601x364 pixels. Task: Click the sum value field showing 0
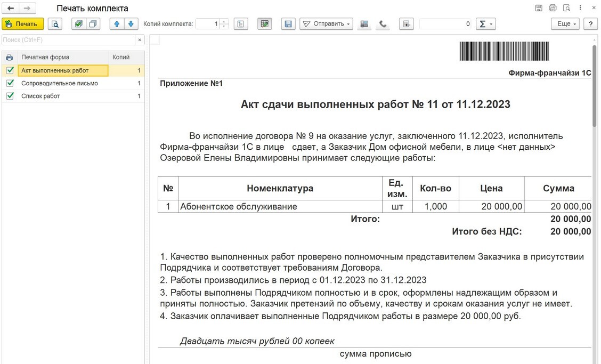point(445,24)
